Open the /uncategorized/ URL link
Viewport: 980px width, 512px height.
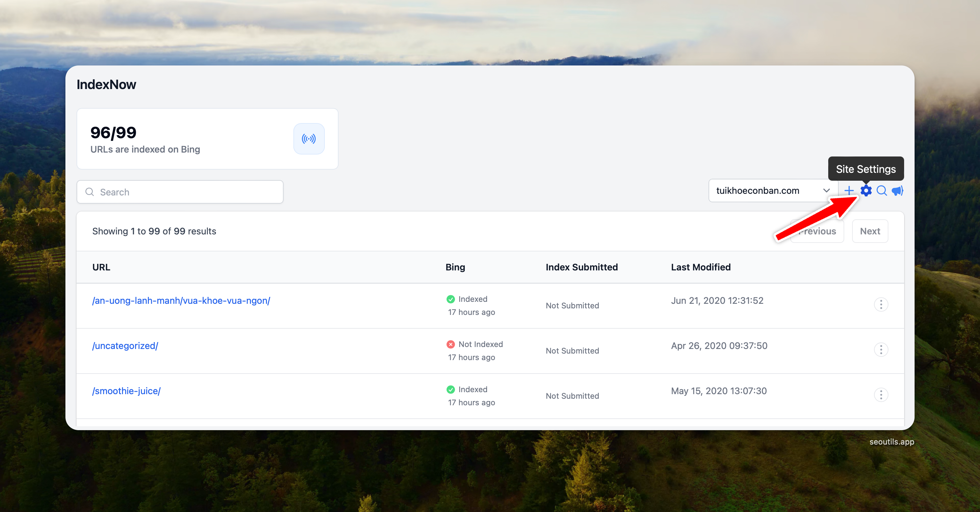pos(125,346)
